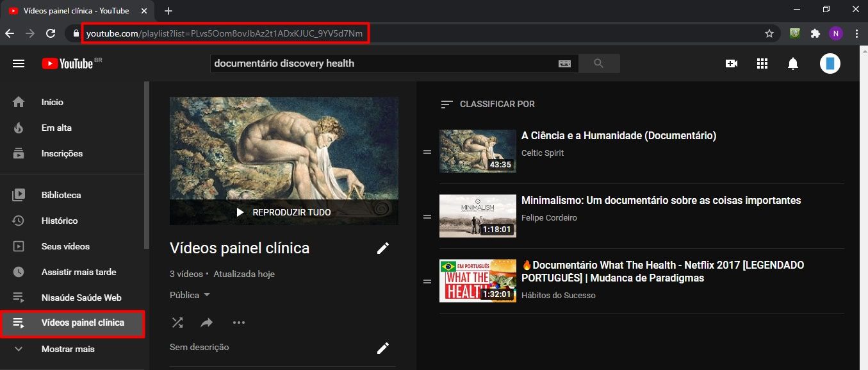Edit the playlist title with pencil icon
Image resolution: width=868 pixels, height=370 pixels.
pyautogui.click(x=383, y=248)
